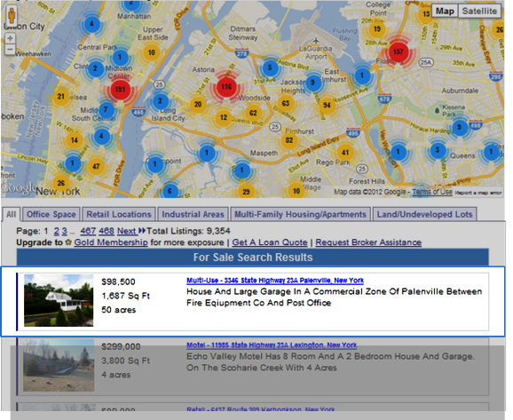Click the blue 5 cluster near Astoria Blvd
The height and width of the screenshot is (420, 513).
[270, 67]
